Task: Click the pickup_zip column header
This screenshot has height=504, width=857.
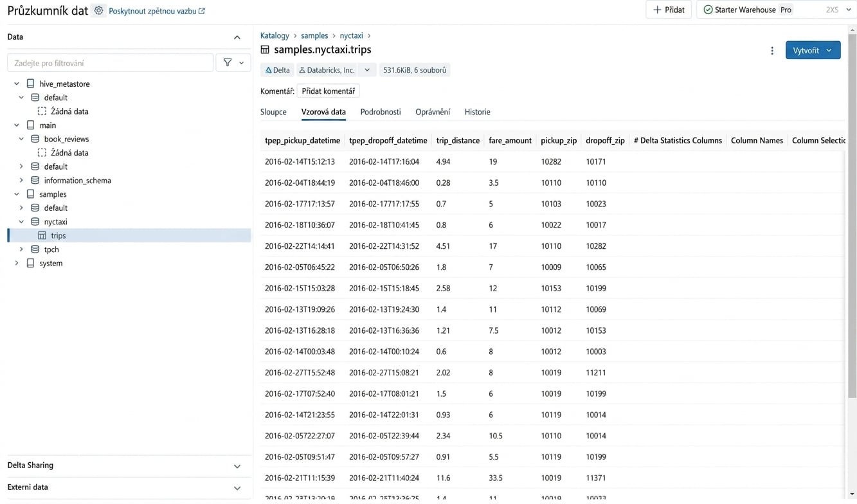Action: (x=559, y=140)
